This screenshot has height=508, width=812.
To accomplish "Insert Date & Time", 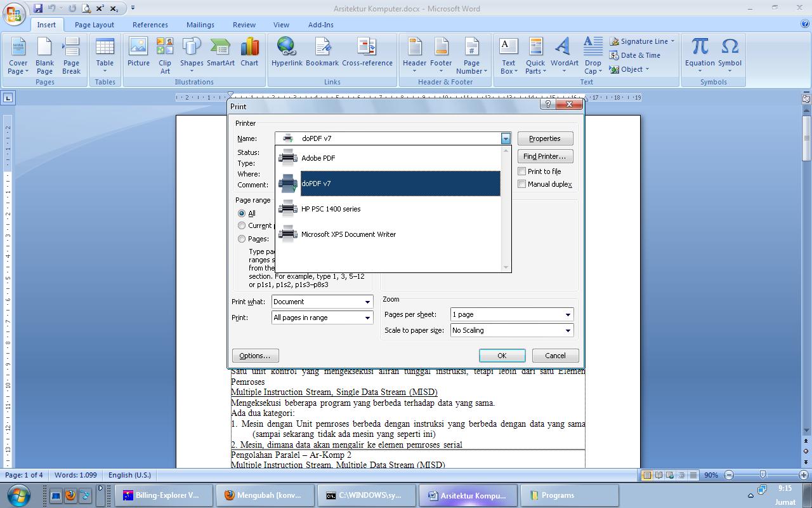I will pyautogui.click(x=635, y=55).
